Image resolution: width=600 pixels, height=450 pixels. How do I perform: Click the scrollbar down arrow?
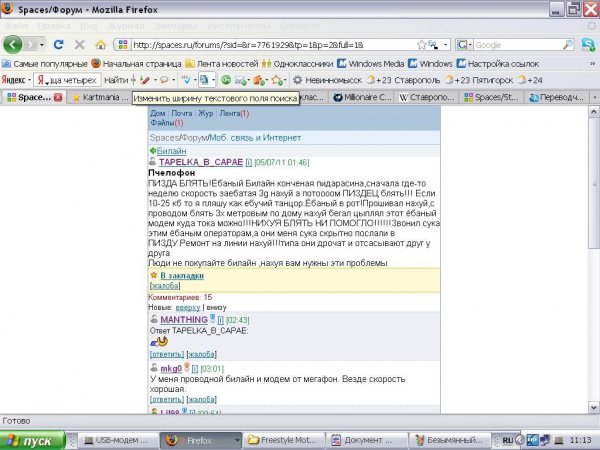pyautogui.click(x=593, y=408)
